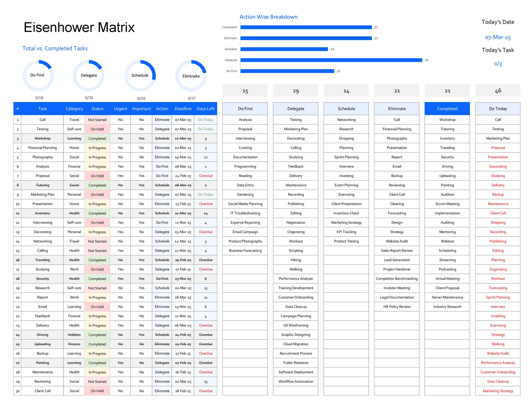Click the Action Wise Breakdown chart title
532x411 pixels.
(268, 17)
